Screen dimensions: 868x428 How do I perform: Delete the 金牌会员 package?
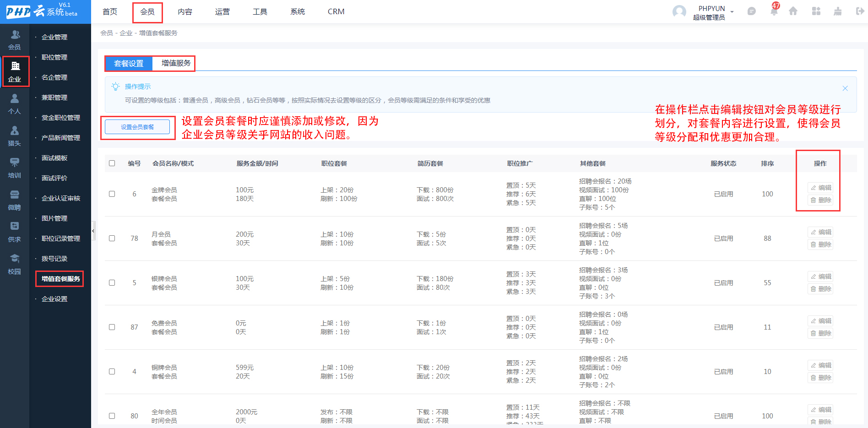(821, 200)
